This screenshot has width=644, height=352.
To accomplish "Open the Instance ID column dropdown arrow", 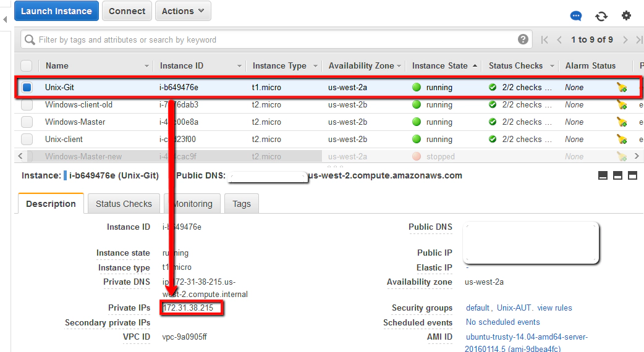I will (x=239, y=66).
